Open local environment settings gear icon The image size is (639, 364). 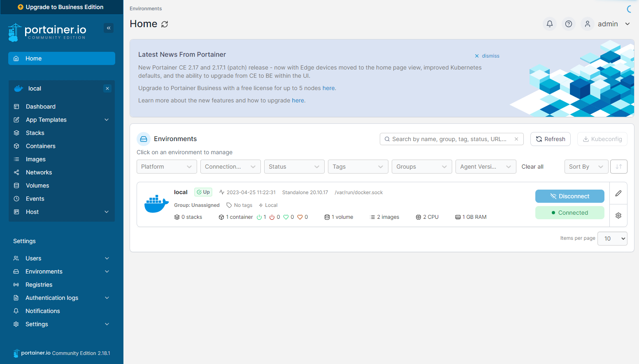[618, 216]
